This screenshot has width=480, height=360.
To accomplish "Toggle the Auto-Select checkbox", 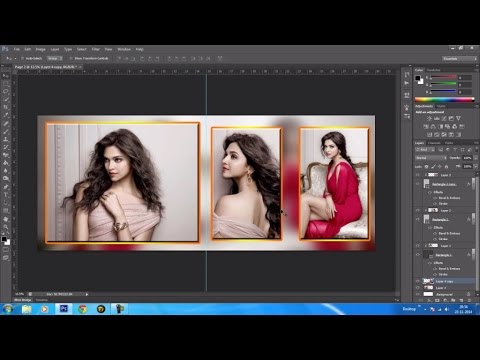I will pos(23,58).
